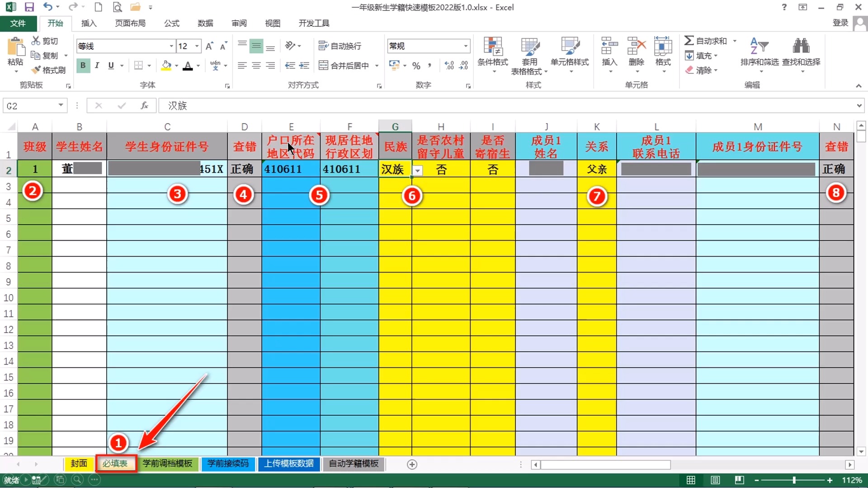Viewport: 868px width, 488px height.
Task: Open Format as Table (套用表格格式)
Action: click(529, 55)
